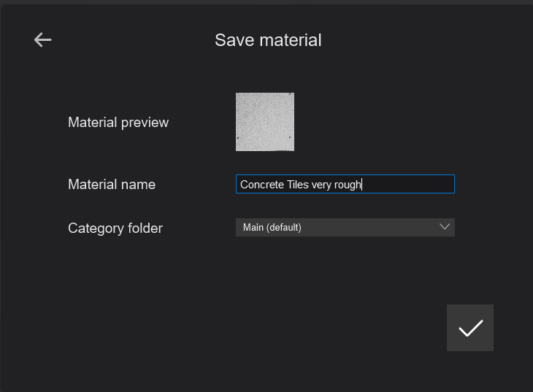Click the word 'very' in material name
533x392 pixels.
coord(322,185)
